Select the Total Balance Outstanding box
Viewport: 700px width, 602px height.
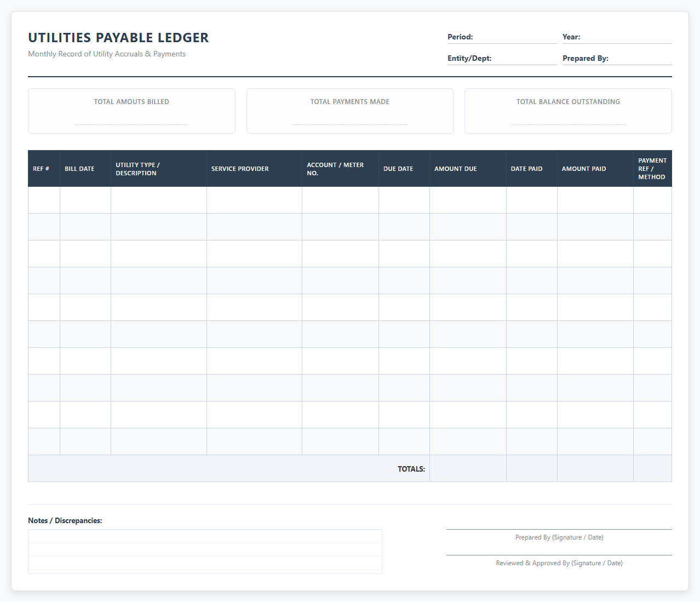(x=568, y=111)
